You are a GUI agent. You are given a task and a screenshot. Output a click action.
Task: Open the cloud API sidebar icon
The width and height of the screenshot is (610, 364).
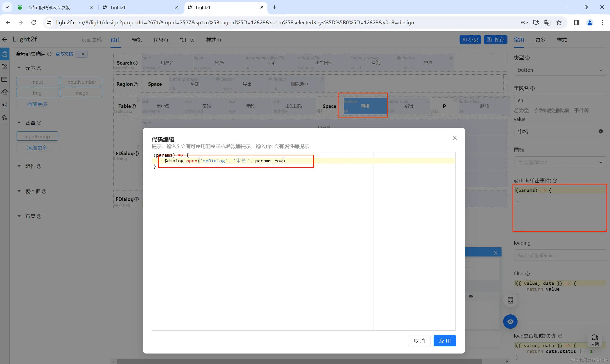click(5, 92)
